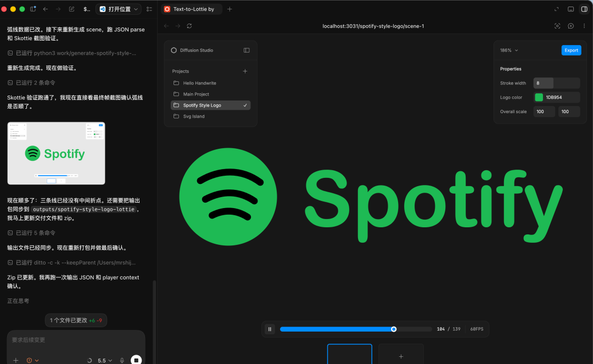Pause the animation playback

(x=270, y=329)
